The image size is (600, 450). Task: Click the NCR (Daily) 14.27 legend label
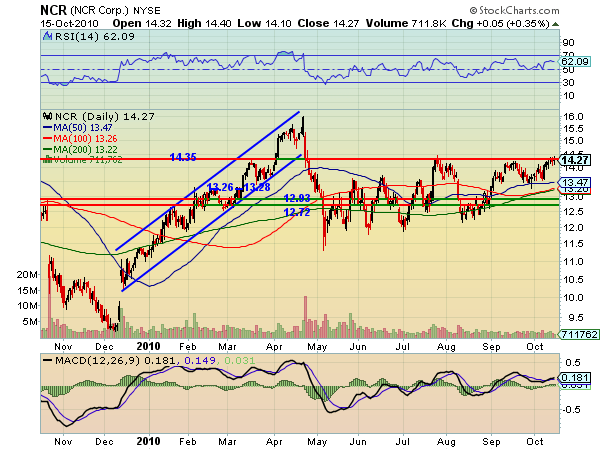[x=105, y=116]
